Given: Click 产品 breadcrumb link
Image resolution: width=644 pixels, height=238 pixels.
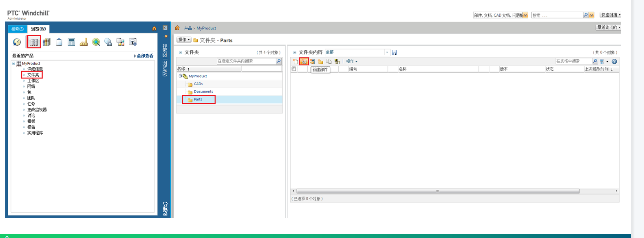Looking at the screenshot, I should [188, 28].
